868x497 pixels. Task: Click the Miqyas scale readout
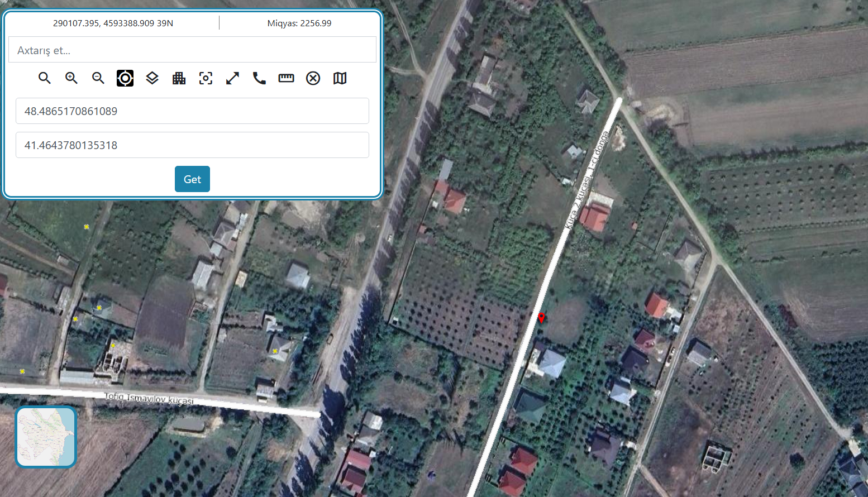click(x=299, y=23)
